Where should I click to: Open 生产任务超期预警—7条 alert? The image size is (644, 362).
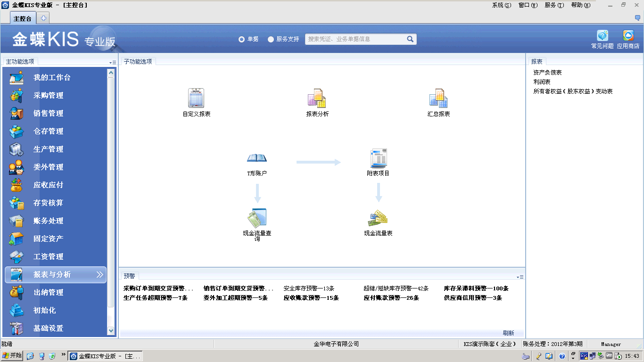(156, 298)
